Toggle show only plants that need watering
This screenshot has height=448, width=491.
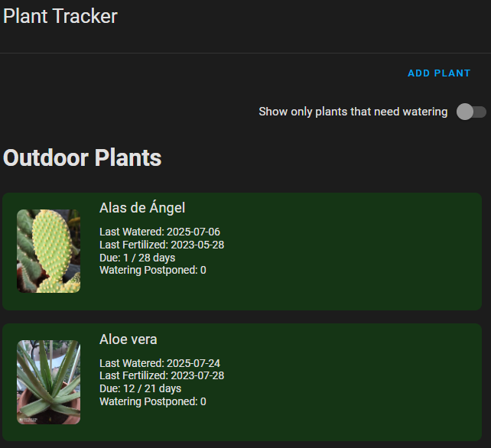point(470,112)
